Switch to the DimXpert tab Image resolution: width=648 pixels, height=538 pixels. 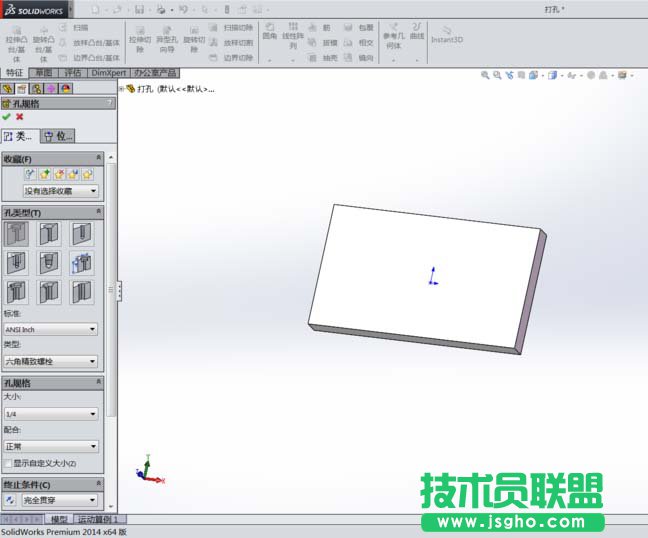pos(109,73)
